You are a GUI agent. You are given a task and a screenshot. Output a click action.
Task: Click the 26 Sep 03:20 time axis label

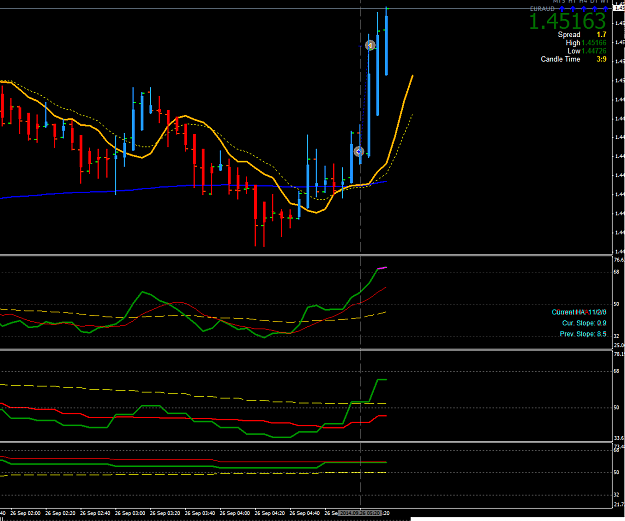click(165, 513)
